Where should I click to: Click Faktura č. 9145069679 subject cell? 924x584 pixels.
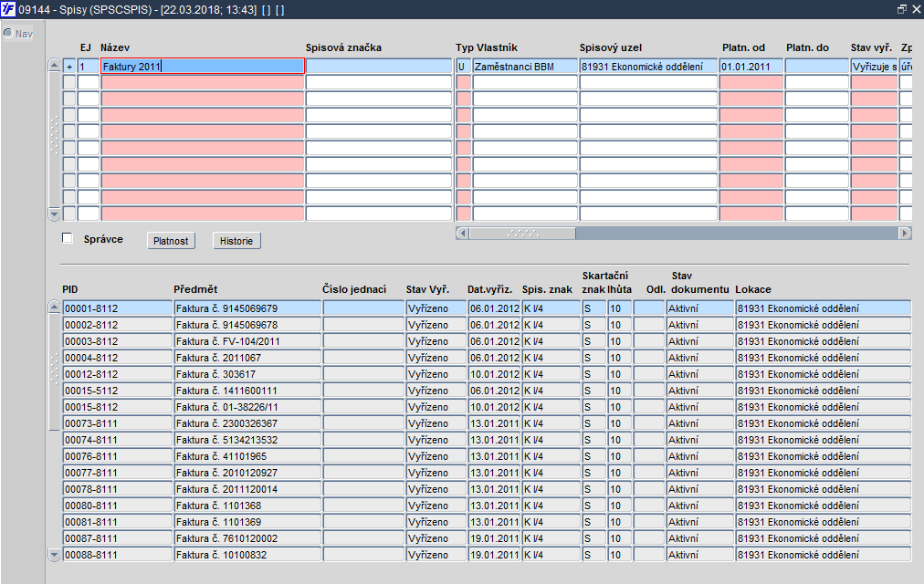[247, 308]
